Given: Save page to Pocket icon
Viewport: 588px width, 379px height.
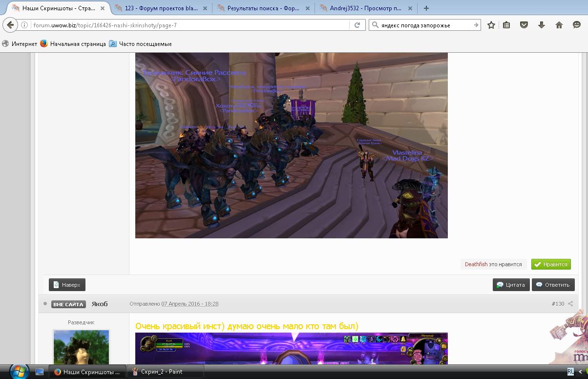Looking at the screenshot, I should (x=524, y=25).
